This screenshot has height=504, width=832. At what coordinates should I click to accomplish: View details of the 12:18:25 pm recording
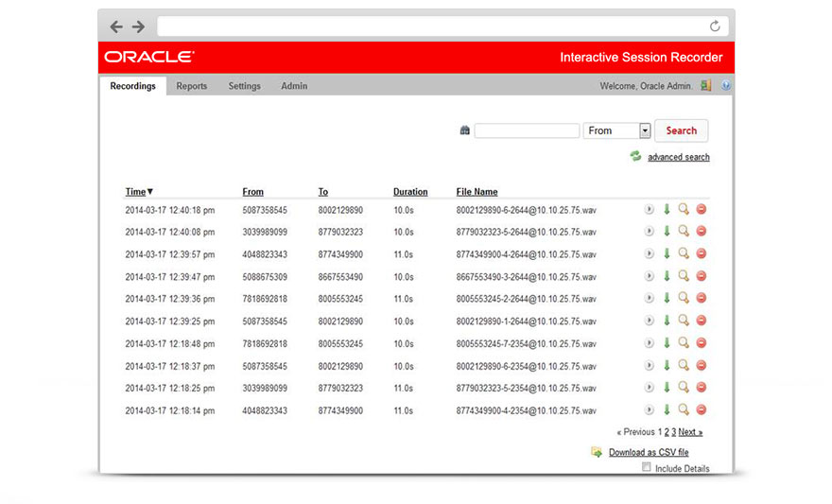point(684,388)
